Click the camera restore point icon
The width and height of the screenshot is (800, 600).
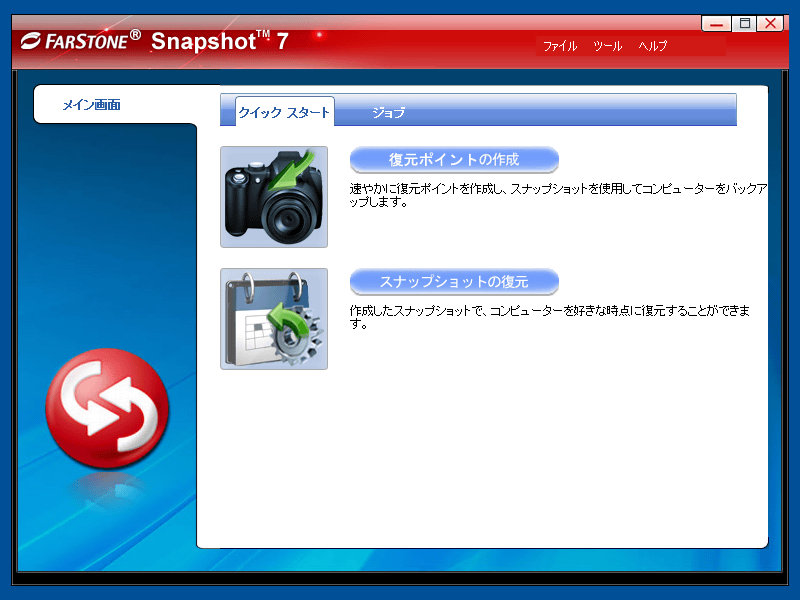274,197
